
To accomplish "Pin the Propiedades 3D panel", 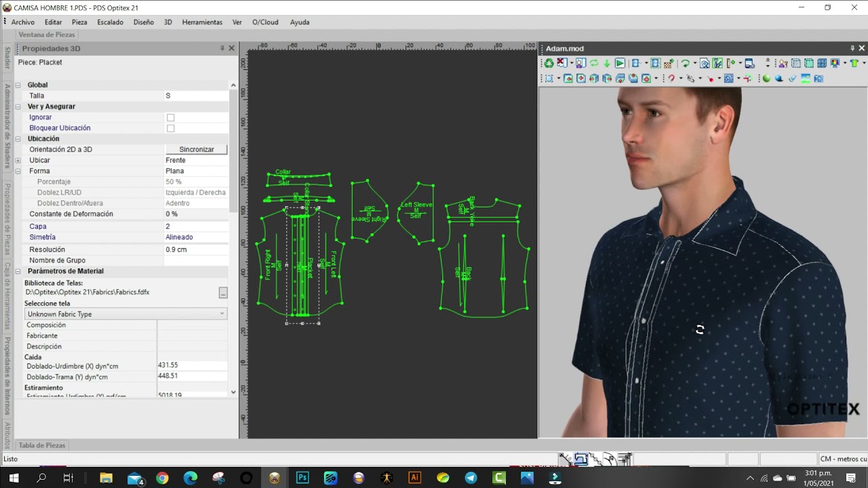I will [222, 48].
